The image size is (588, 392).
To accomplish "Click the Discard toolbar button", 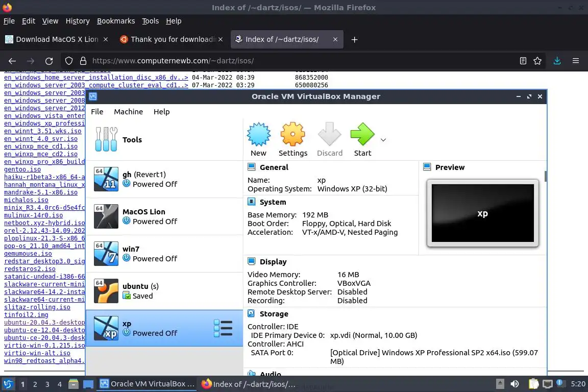I will coord(330,139).
